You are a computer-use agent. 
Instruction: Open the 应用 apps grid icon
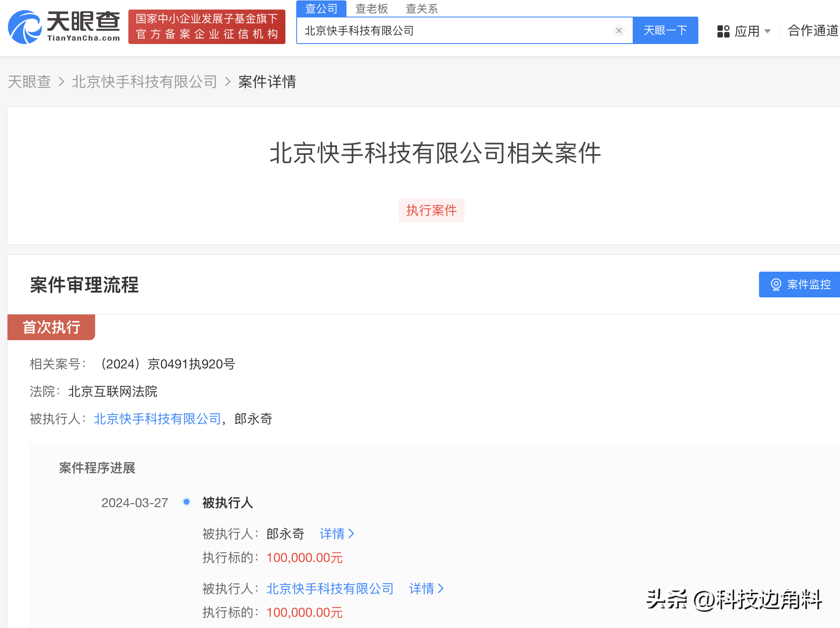pos(724,30)
